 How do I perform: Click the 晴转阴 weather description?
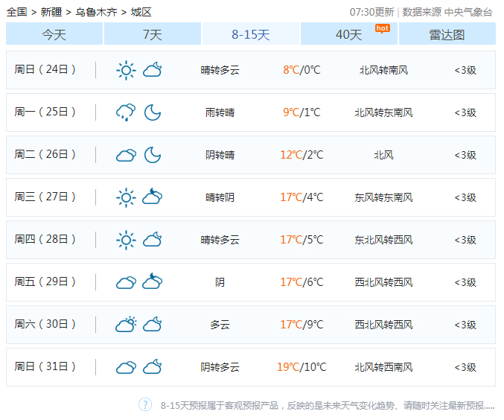(220, 197)
